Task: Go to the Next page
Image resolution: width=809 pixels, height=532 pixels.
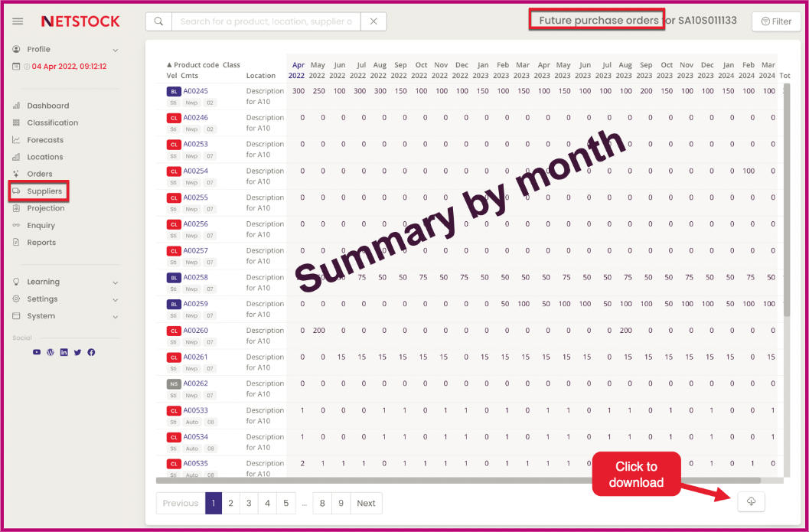Action: (366, 503)
